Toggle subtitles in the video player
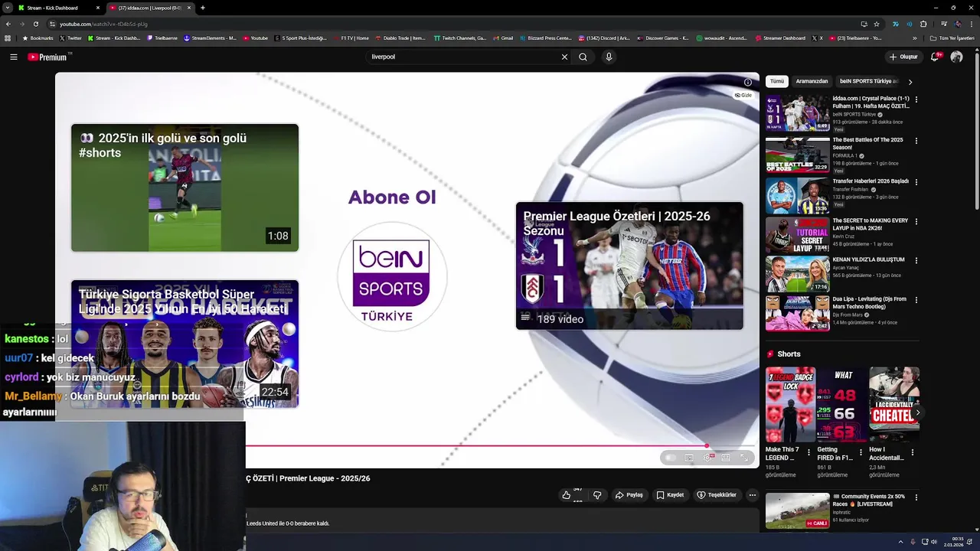The image size is (980, 551). pos(689,458)
